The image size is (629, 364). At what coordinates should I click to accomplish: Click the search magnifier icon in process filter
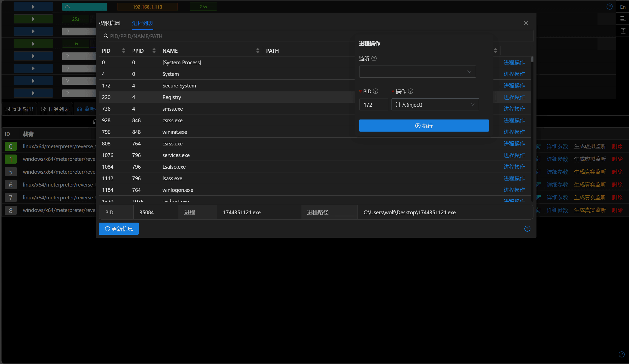tap(106, 36)
